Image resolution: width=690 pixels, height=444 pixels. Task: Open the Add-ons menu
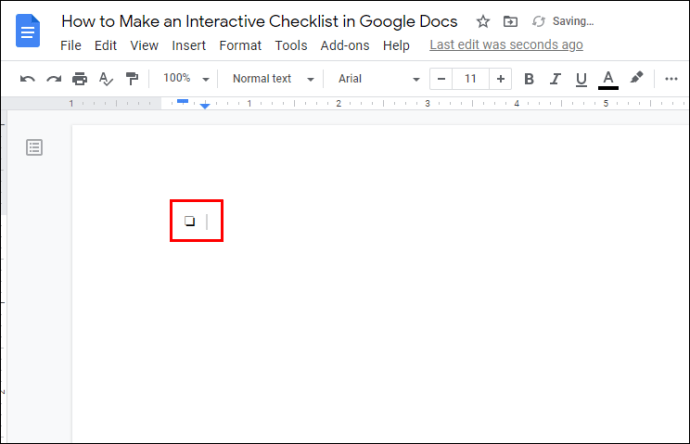(345, 45)
